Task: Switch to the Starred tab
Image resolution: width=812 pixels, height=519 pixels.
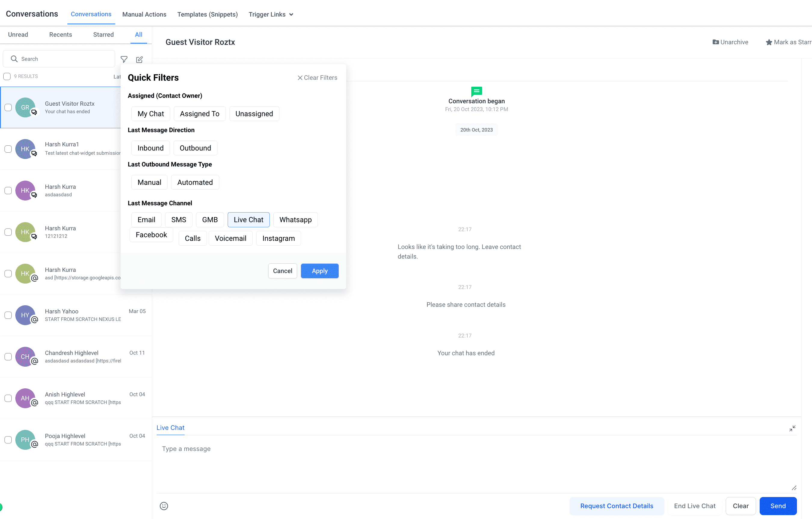Action: pyautogui.click(x=103, y=34)
